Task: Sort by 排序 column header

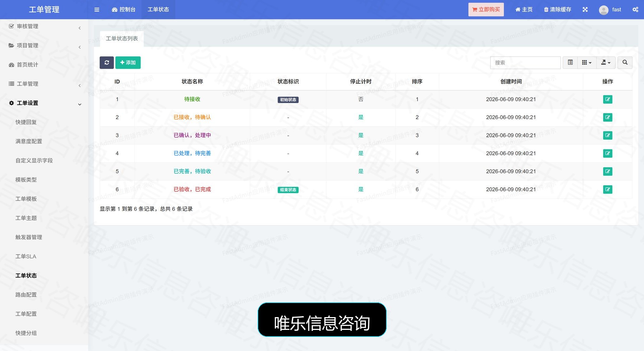Action: tap(417, 82)
